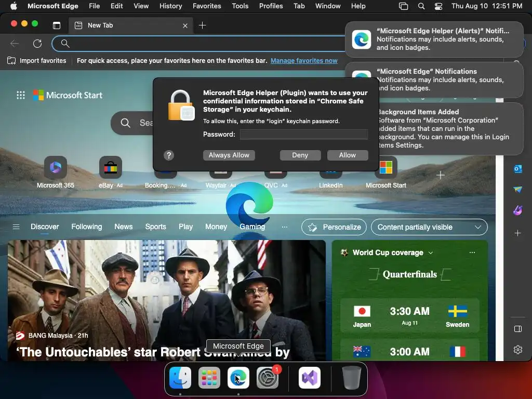Open the Apple menu
Screen dimensions: 532x399
point(14,6)
